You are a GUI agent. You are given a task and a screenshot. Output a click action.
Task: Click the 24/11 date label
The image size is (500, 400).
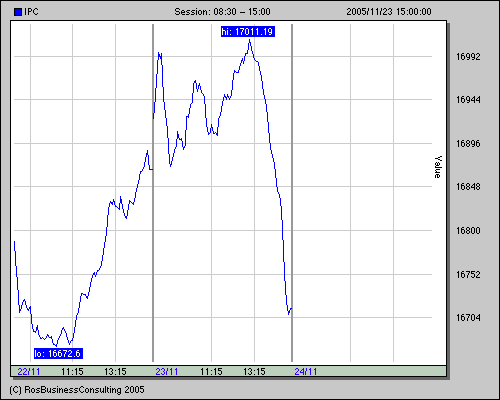[x=306, y=372]
